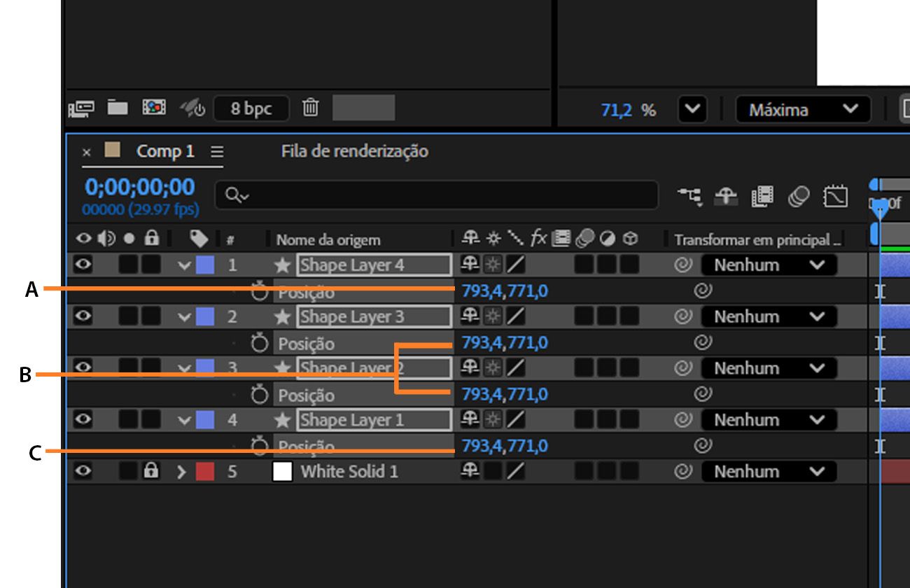Open the graph editor

pyautogui.click(x=836, y=197)
